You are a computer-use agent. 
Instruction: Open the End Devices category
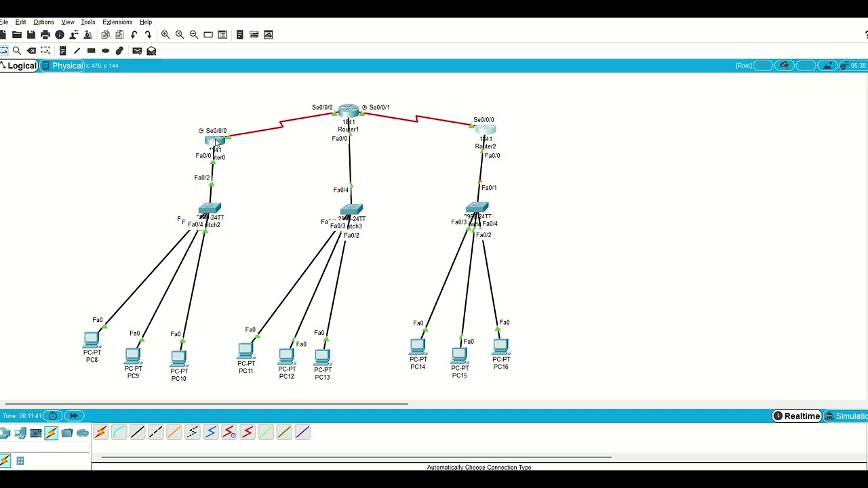pos(20,433)
